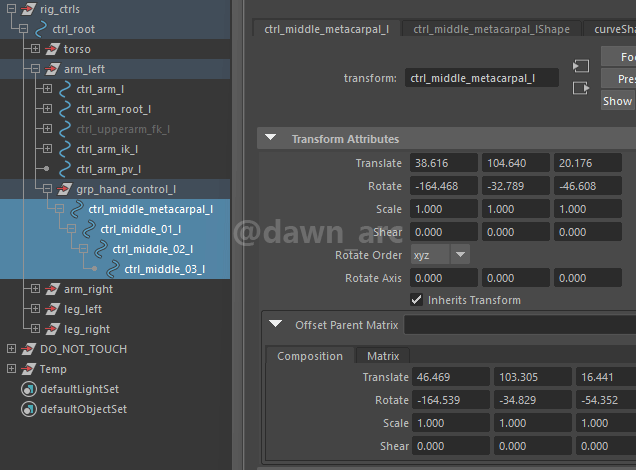Collapse the arm_left group
The height and width of the screenshot is (470, 636).
[35, 69]
